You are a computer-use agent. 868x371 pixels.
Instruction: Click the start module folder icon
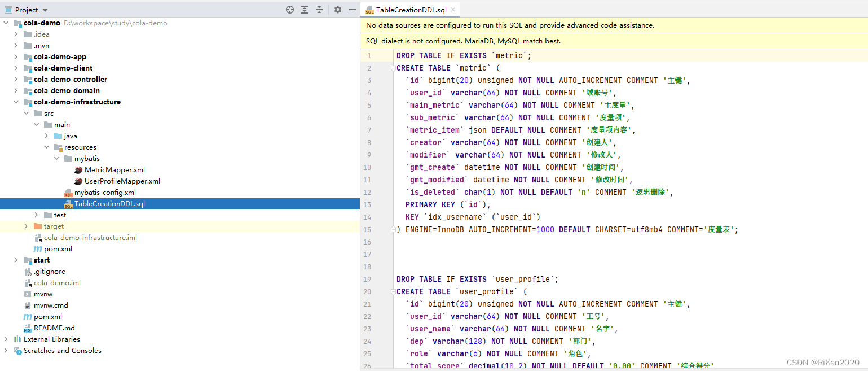pyautogui.click(x=28, y=260)
